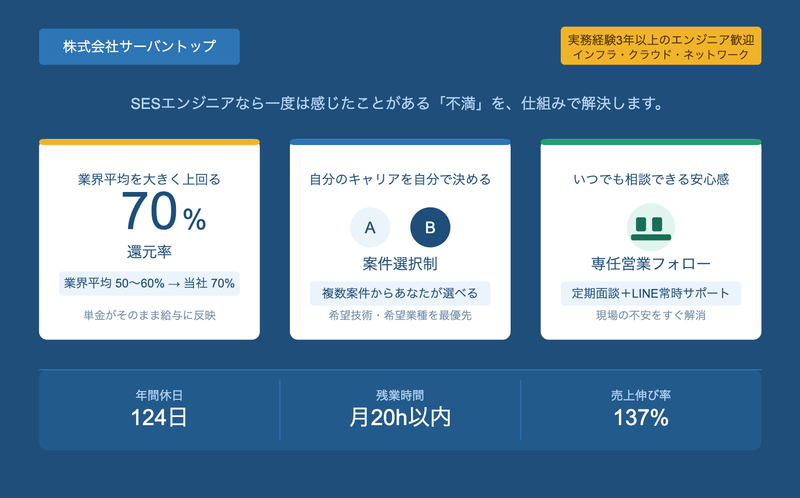Click the 複数案件からあなたが選べる tag
The height and width of the screenshot is (498, 800).
click(400, 293)
